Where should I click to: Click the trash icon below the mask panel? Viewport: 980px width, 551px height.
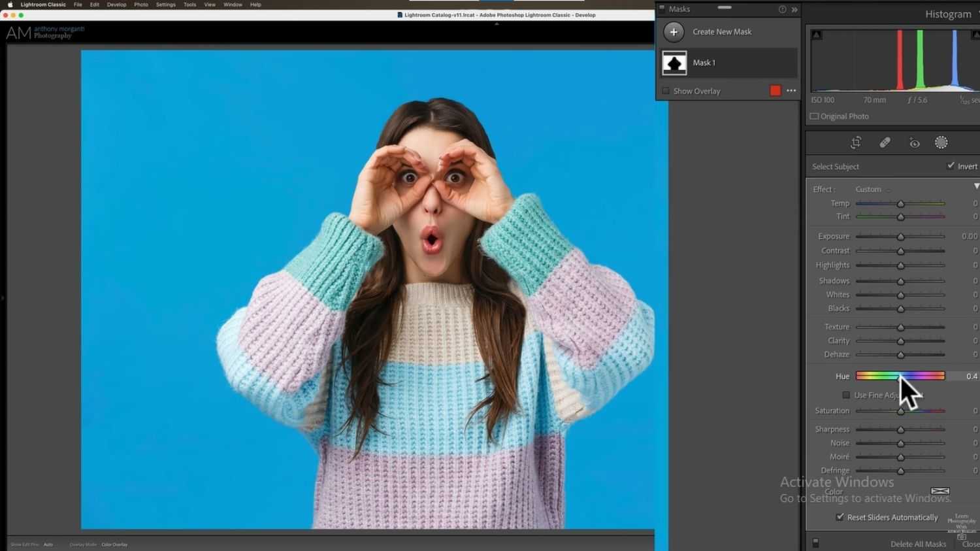[815, 542]
